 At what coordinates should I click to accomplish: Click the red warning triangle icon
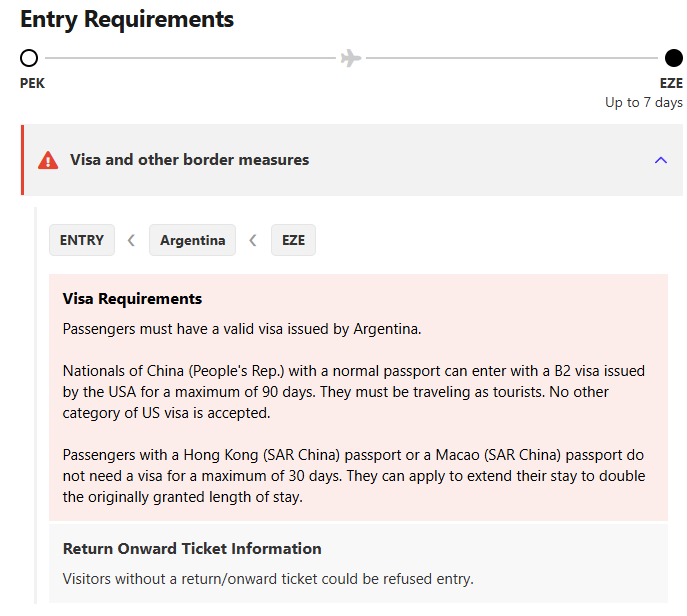[48, 160]
